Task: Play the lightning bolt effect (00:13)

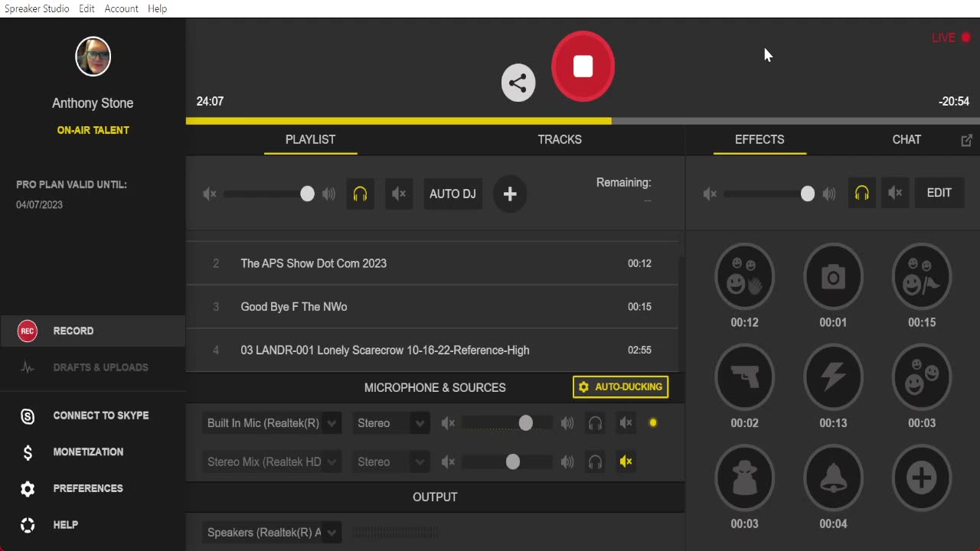Action: [x=833, y=377]
